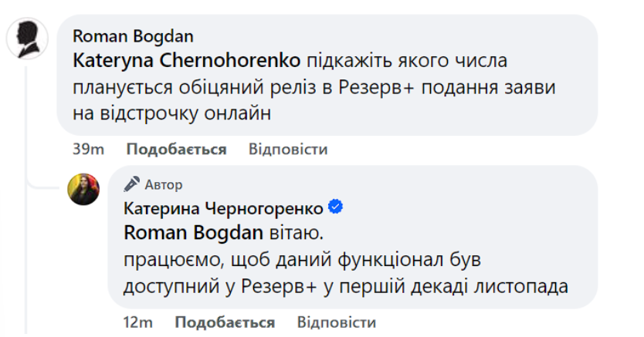Click Roman Bogdan's silhouette profile picture
644x337 pixels.
tap(27, 37)
